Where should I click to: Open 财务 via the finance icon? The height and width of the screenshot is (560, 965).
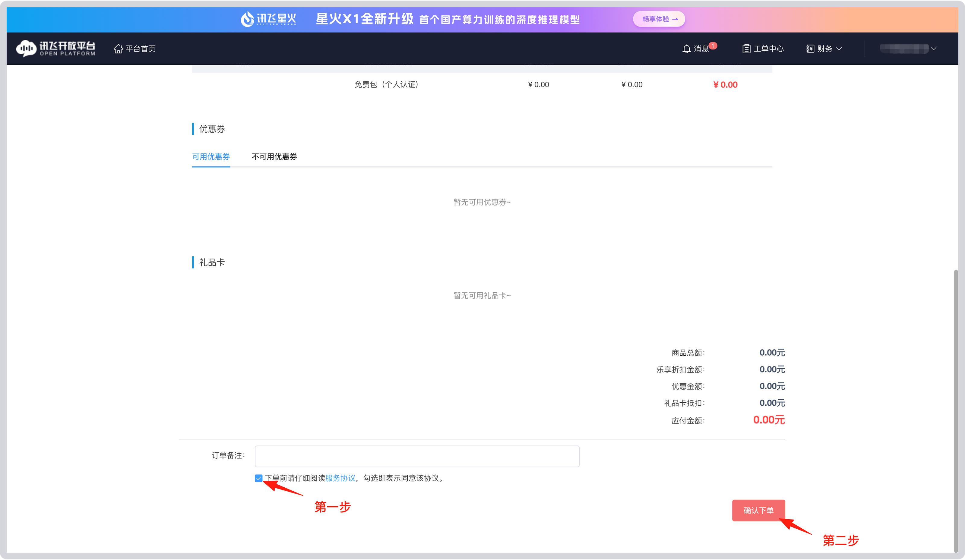pyautogui.click(x=811, y=48)
